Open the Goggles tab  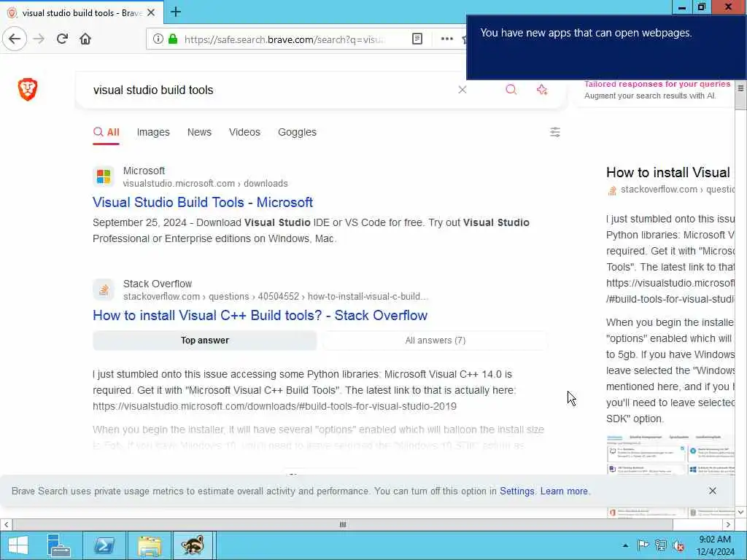pyautogui.click(x=297, y=133)
